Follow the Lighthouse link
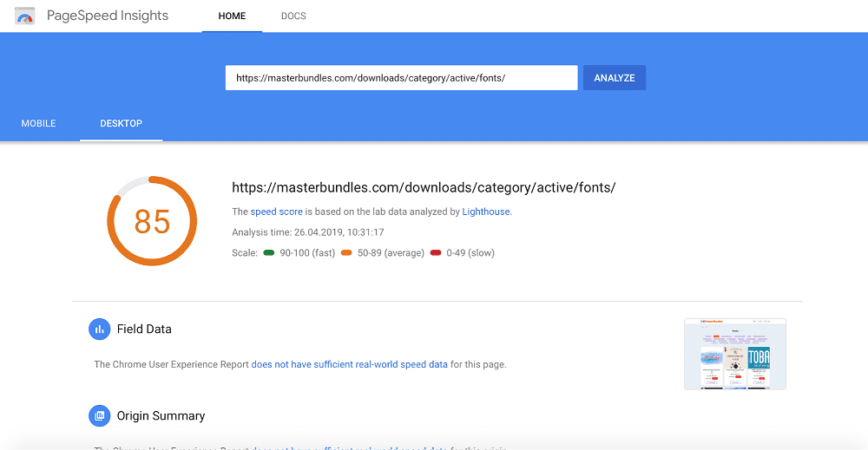The image size is (868, 450). coord(486,212)
